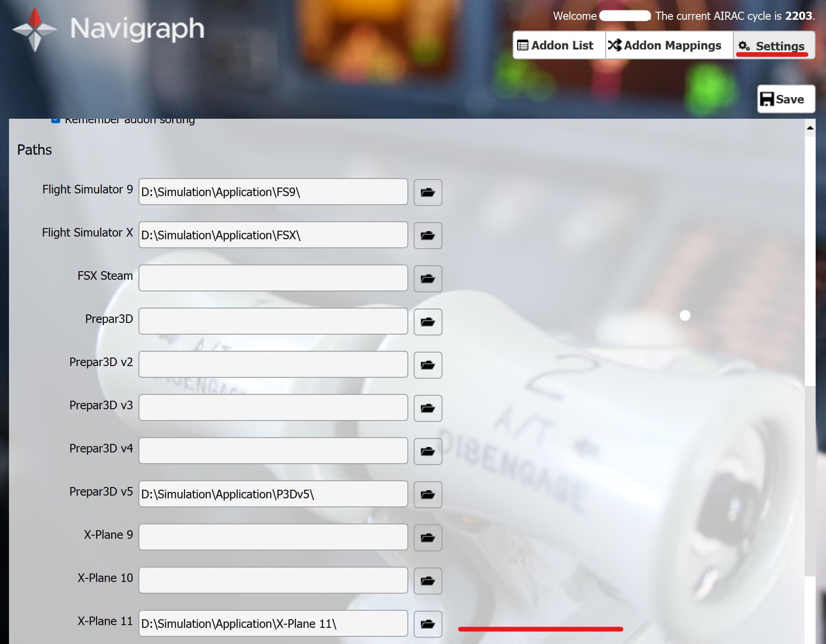Click the Paths section heading
Viewport: 826px width, 644px height.
pyautogui.click(x=35, y=150)
